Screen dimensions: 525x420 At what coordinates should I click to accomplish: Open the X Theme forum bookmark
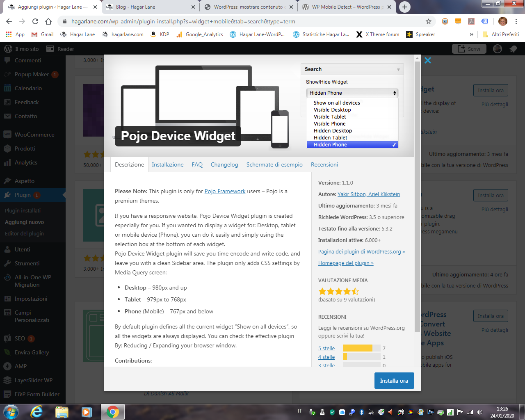(378, 34)
